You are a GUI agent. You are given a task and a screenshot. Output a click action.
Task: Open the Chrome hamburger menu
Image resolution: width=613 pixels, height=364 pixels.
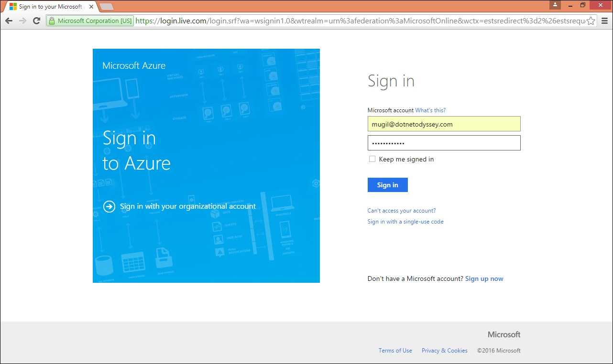[604, 21]
